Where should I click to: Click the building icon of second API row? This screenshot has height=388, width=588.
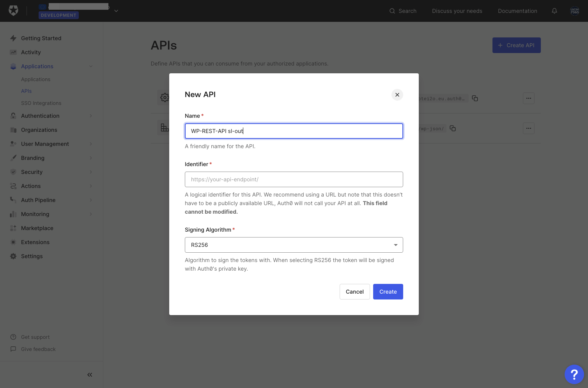[x=164, y=128]
